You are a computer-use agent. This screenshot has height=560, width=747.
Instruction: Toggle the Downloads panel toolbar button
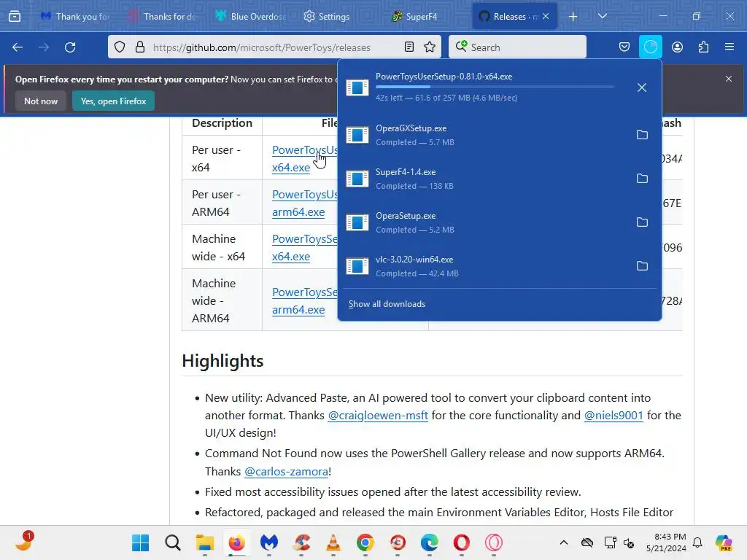[x=650, y=47]
